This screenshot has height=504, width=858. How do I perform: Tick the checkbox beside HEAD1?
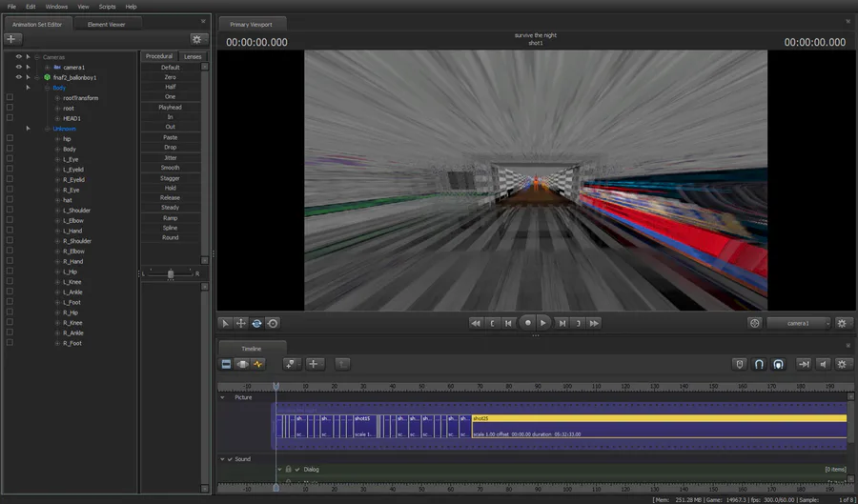pyautogui.click(x=10, y=117)
